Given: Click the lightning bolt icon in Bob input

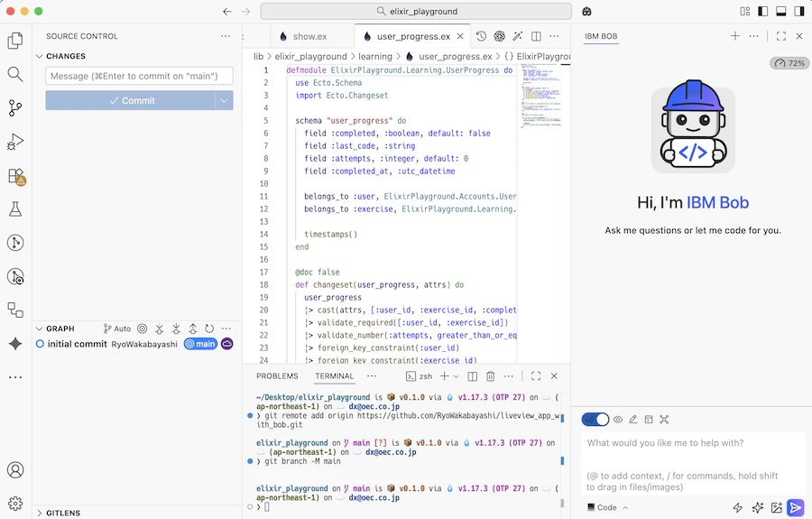Looking at the screenshot, I should (x=737, y=507).
